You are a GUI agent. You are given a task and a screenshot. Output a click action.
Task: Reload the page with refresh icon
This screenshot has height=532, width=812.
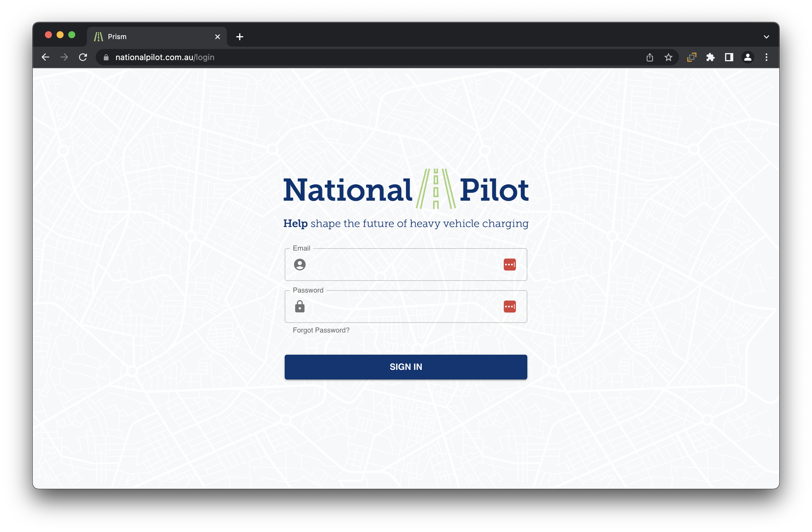(83, 57)
